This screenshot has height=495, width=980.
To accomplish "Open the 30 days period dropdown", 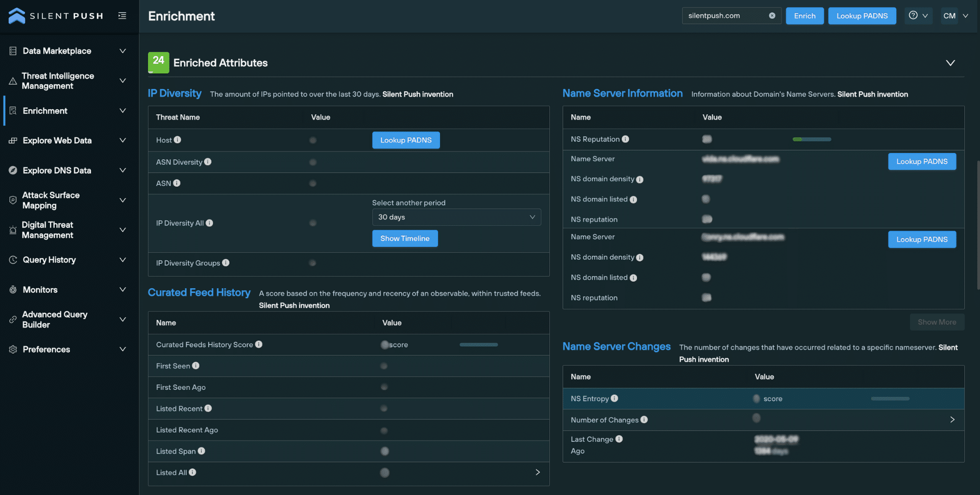I will 456,217.
